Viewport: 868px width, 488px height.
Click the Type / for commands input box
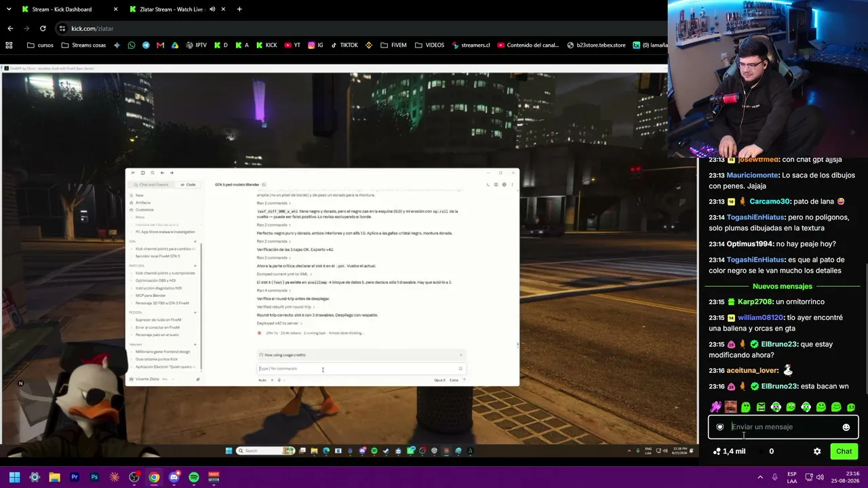360,369
